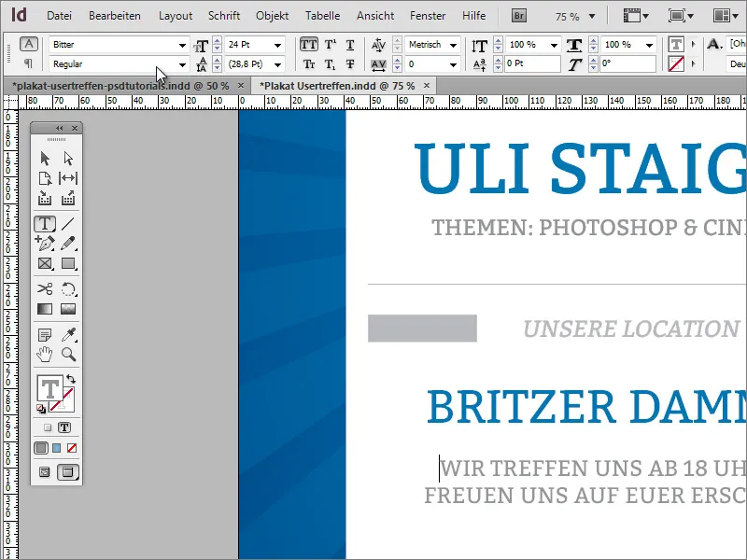Select the Pen tool
This screenshot has width=747, height=560.
45,244
